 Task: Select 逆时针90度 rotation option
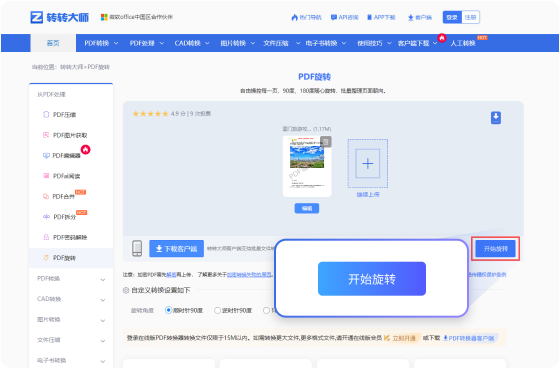click(233, 310)
